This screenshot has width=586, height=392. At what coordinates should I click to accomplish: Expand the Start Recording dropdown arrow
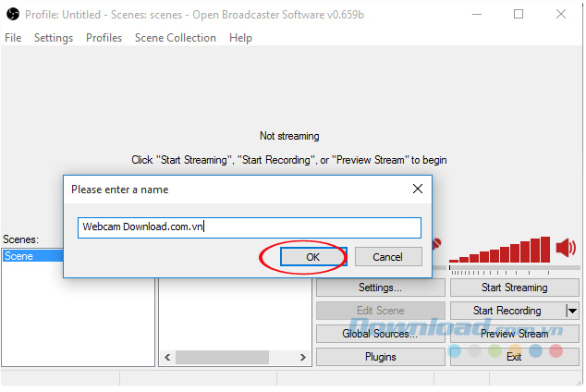pyautogui.click(x=572, y=311)
